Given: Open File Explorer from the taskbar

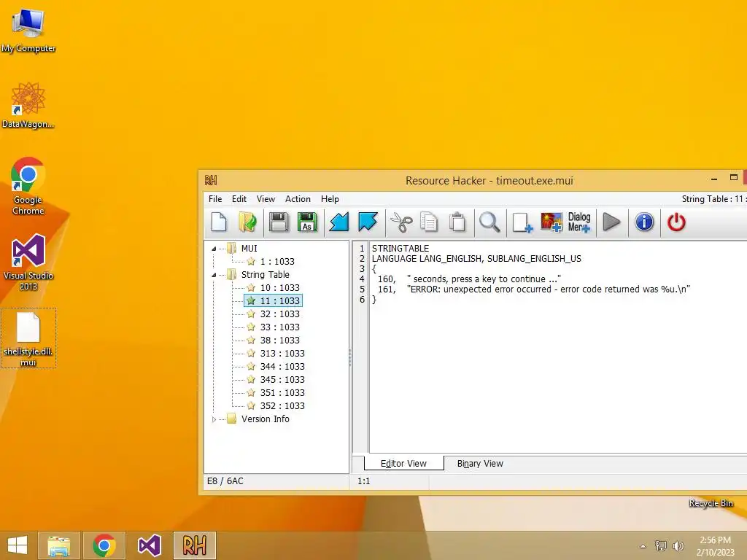Looking at the screenshot, I should click(58, 545).
